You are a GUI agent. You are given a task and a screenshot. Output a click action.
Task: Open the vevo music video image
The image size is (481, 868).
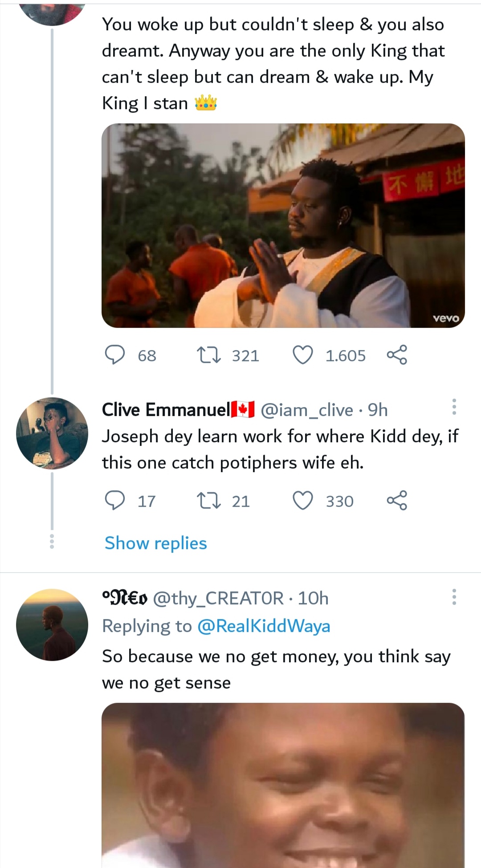(283, 226)
